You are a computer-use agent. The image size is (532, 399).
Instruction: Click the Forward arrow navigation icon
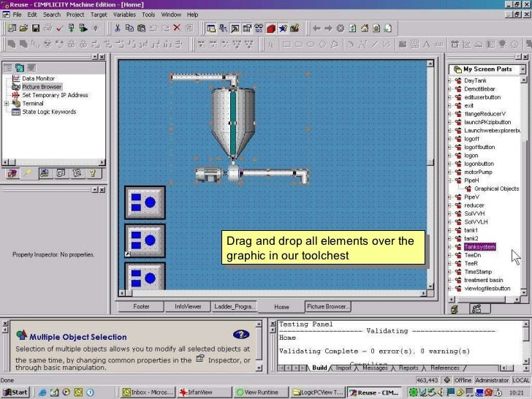[x=328, y=28]
